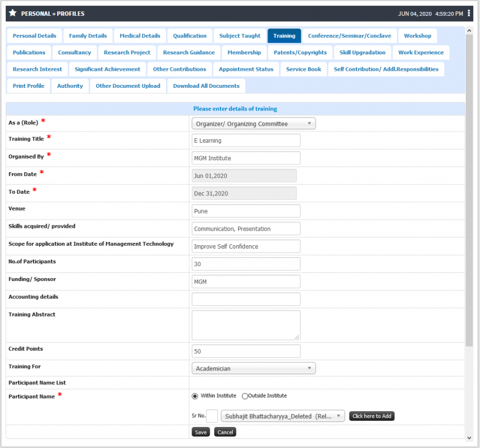Open the Training For dropdown
Screen dimensions: 480x448
253,369
